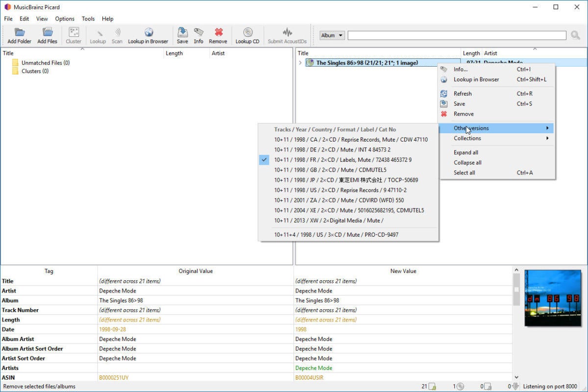The width and height of the screenshot is (588, 392).
Task: Click the album cover art thumbnail
Action: pyautogui.click(x=553, y=298)
